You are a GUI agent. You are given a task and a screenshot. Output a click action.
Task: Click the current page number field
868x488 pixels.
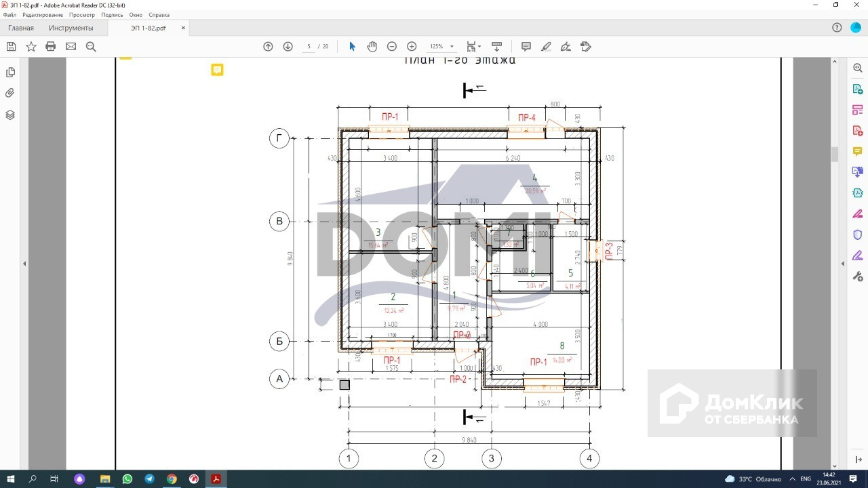point(309,47)
